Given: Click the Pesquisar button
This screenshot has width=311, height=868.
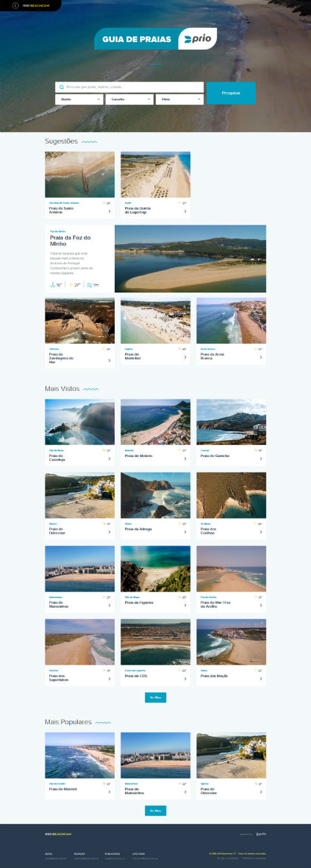Looking at the screenshot, I should pos(231,93).
